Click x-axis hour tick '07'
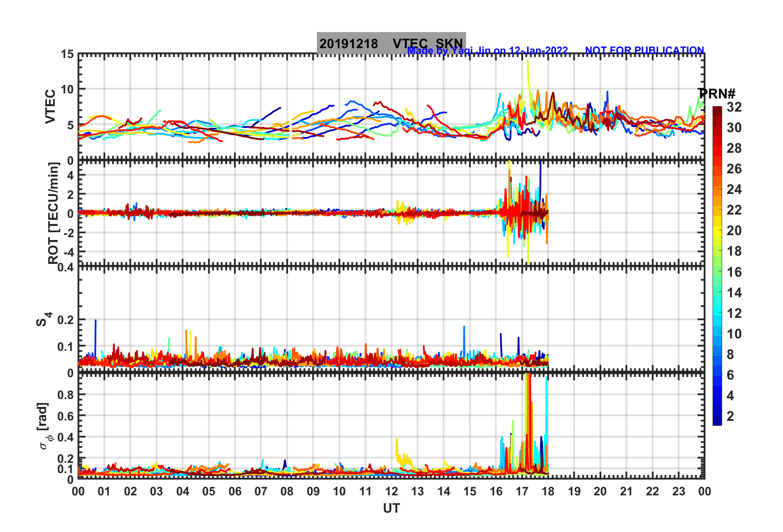Screen dimensions: 783x532 [x=261, y=491]
